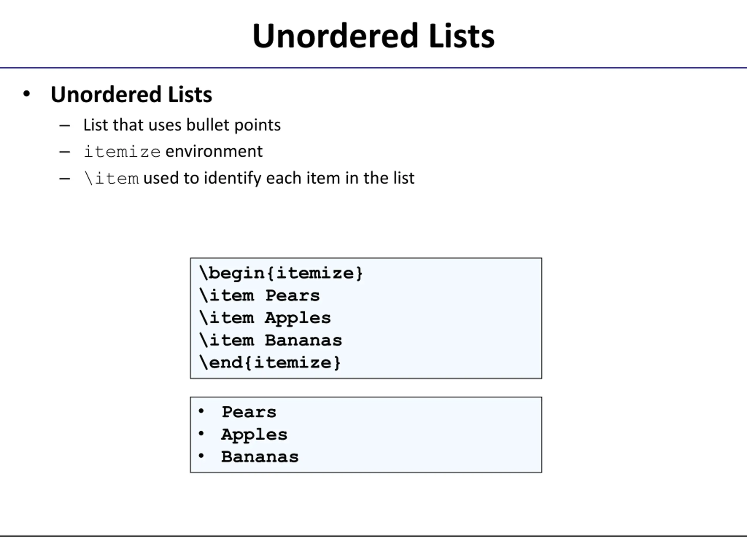This screenshot has height=560, width=747.
Task: Select the "\item Pears" code line
Action: [x=259, y=296]
